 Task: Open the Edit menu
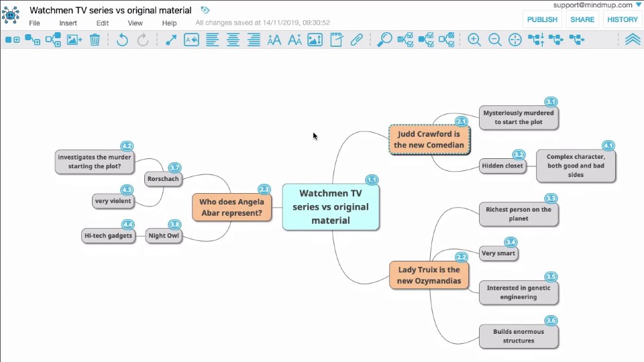pos(102,23)
